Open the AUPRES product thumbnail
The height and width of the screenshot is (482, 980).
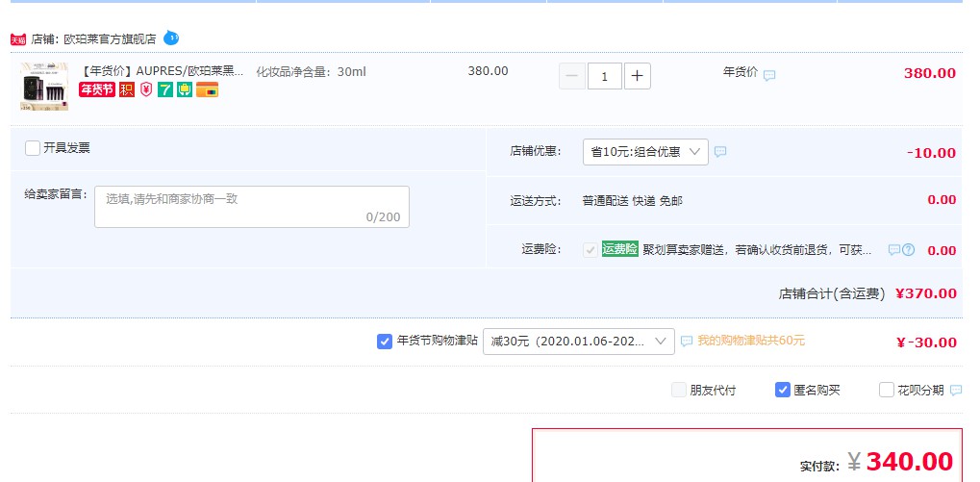44,87
